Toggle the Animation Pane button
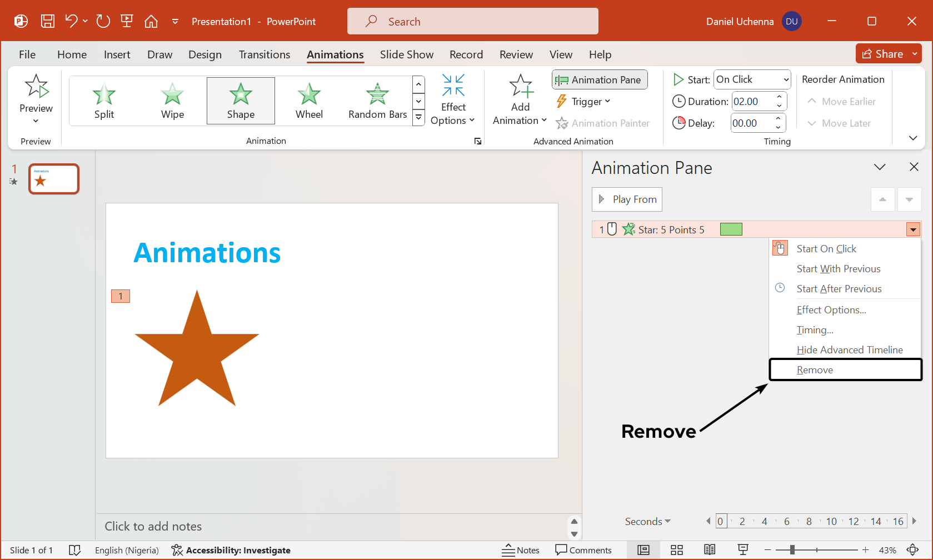The image size is (933, 560). (600, 80)
